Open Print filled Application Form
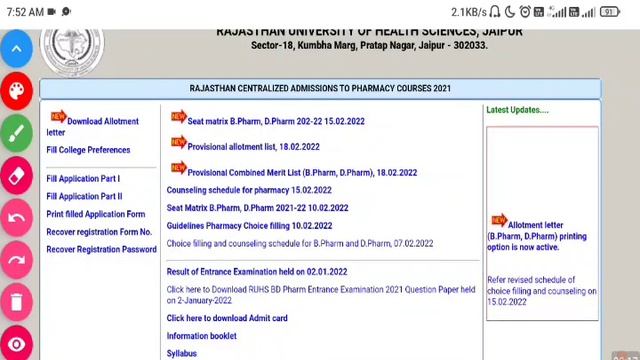This screenshot has height=360, width=640. [96, 214]
